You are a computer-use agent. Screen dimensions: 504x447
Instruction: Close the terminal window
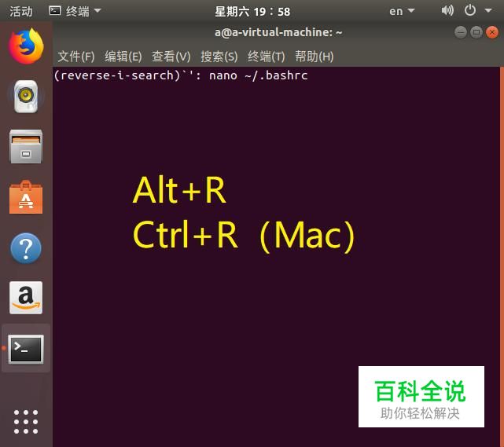click(492, 32)
